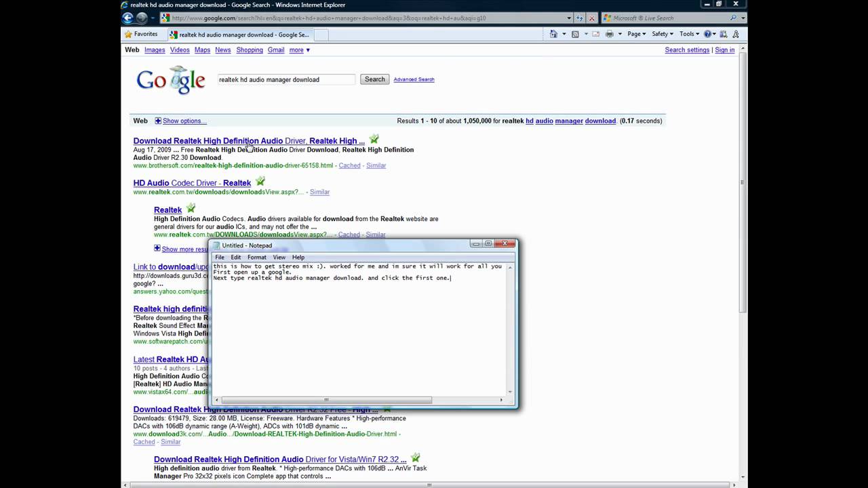Open 'Download Realtek High Definition Audio Driver for Vista/Win7' result
This screenshot has width=868, height=488.
[x=280, y=460]
